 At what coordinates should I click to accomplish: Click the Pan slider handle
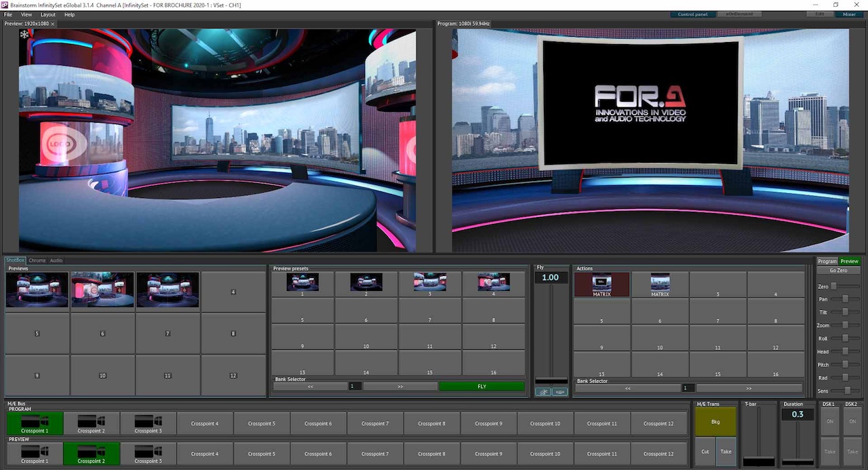846,299
